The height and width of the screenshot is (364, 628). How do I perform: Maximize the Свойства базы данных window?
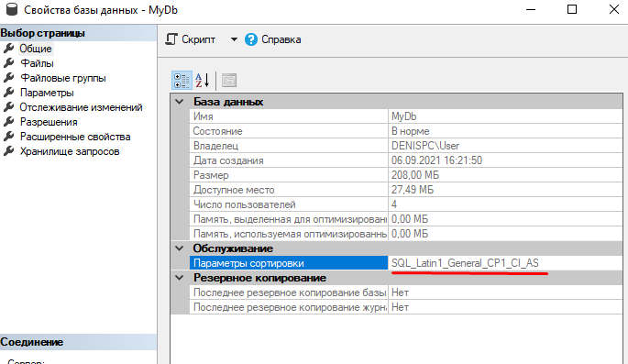click(x=572, y=9)
